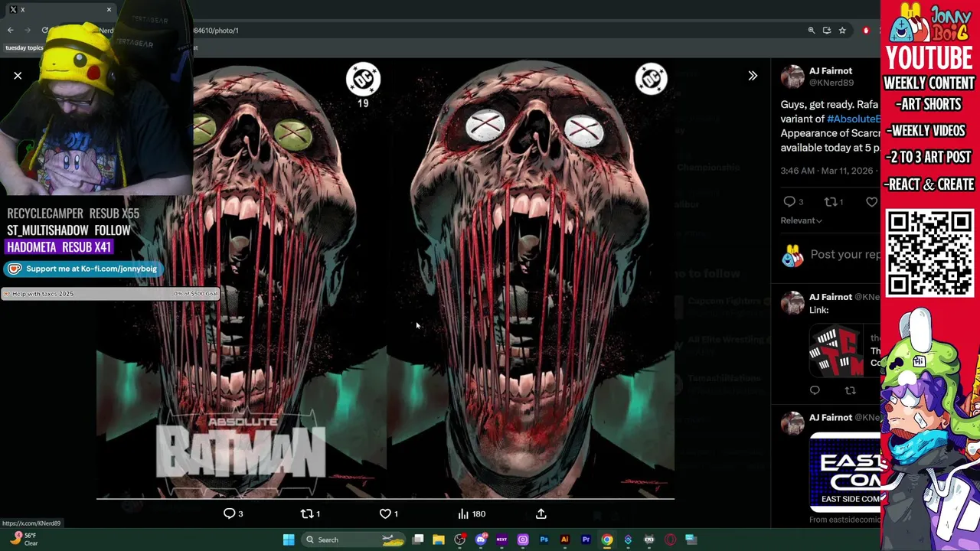Open the link card in the Link: reply

click(x=845, y=350)
